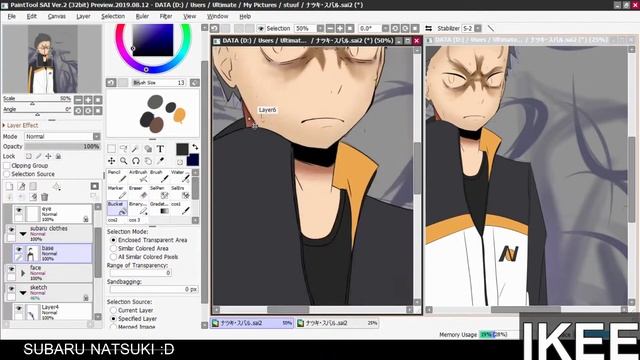Select the Gradation tool
This screenshot has height=360, width=640.
click(159, 208)
